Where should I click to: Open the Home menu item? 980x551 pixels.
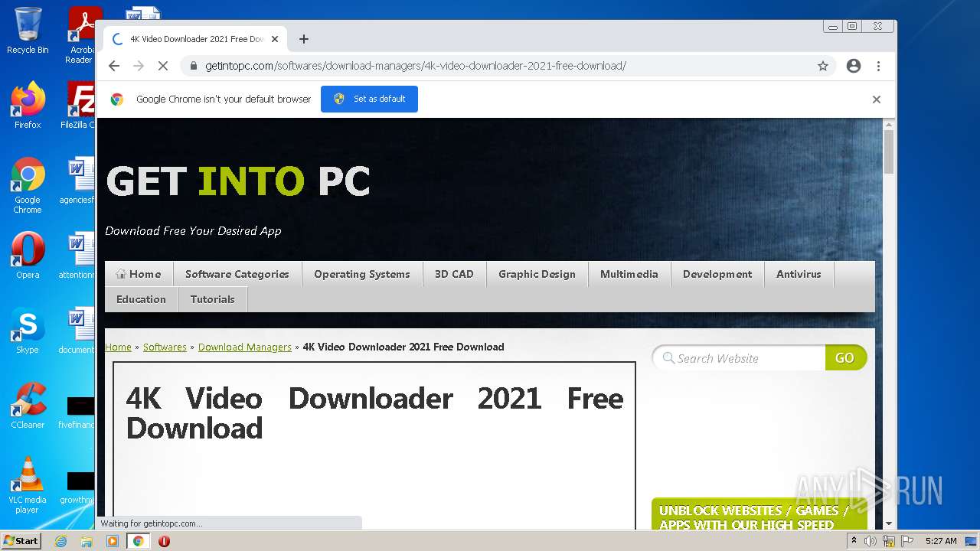click(139, 274)
